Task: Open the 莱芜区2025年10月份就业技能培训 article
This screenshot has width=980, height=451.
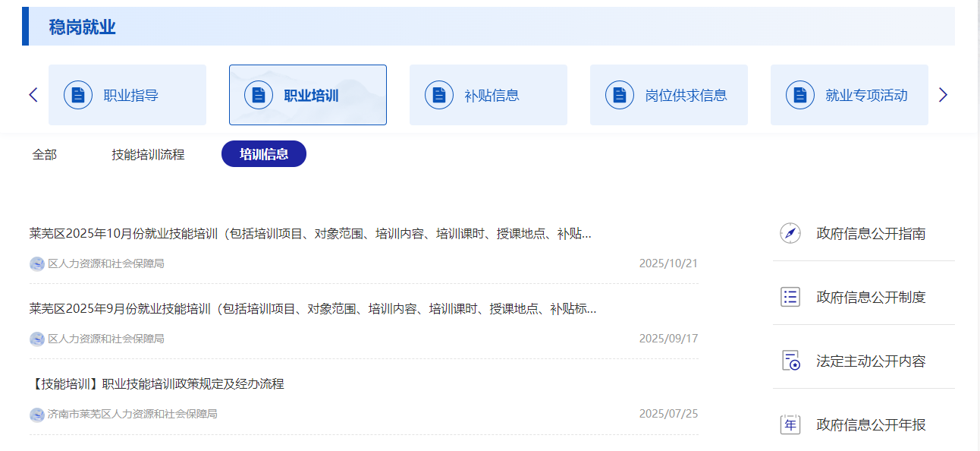Action: click(310, 234)
